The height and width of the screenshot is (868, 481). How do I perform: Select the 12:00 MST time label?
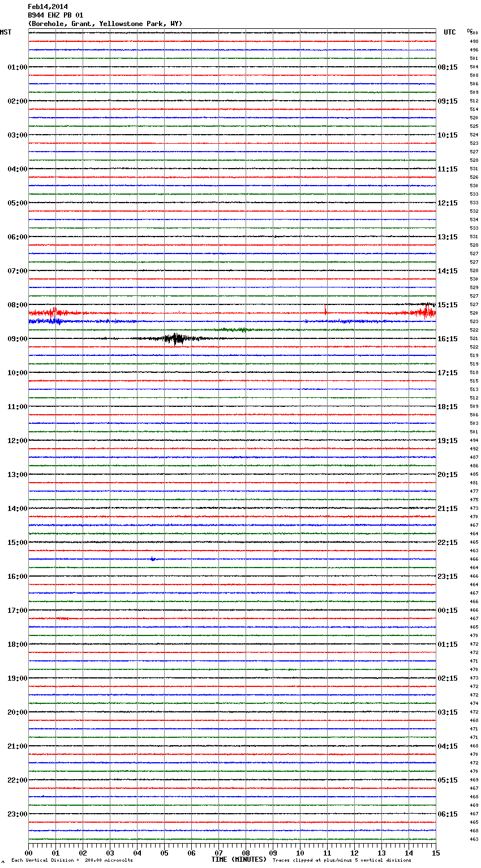[18, 441]
